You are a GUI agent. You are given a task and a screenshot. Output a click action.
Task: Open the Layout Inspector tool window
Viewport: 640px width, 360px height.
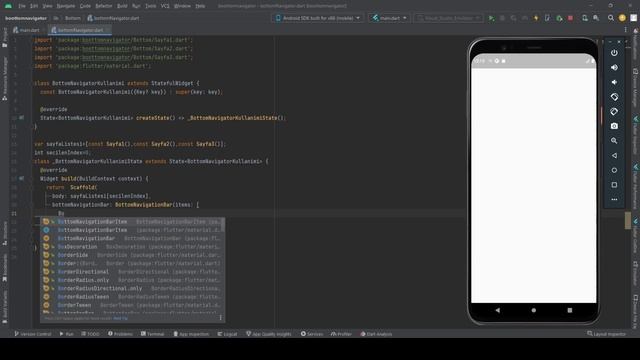pyautogui.click(x=607, y=334)
